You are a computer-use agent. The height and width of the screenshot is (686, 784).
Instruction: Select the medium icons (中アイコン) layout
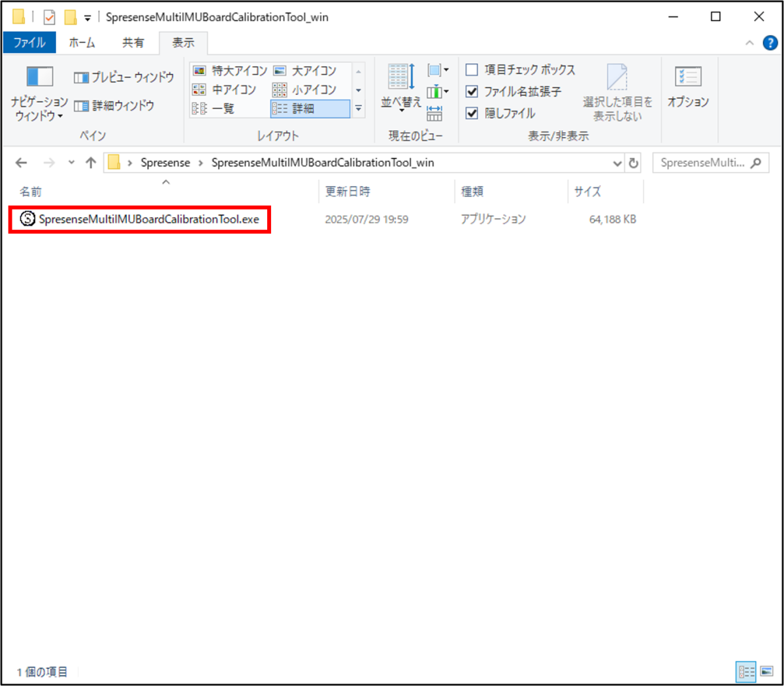click(225, 90)
